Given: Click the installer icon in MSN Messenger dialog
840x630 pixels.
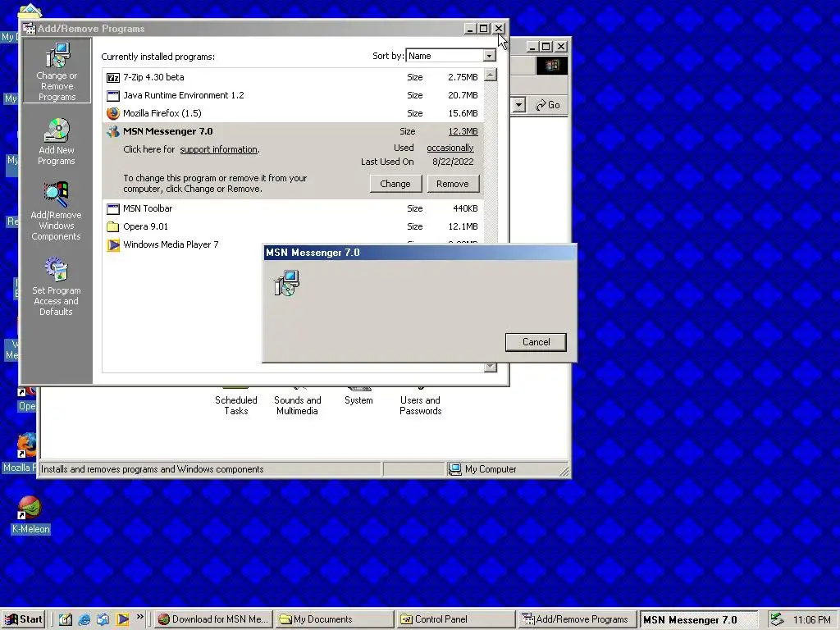Looking at the screenshot, I should 286,283.
